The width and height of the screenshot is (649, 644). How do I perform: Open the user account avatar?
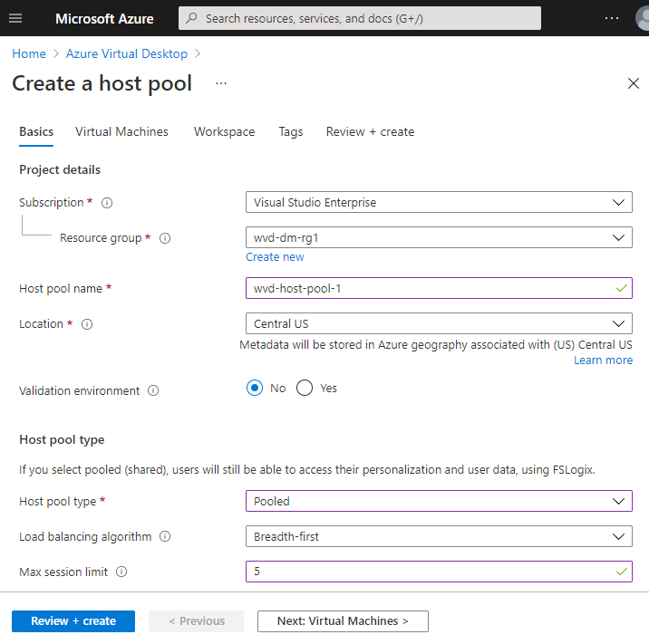(643, 18)
